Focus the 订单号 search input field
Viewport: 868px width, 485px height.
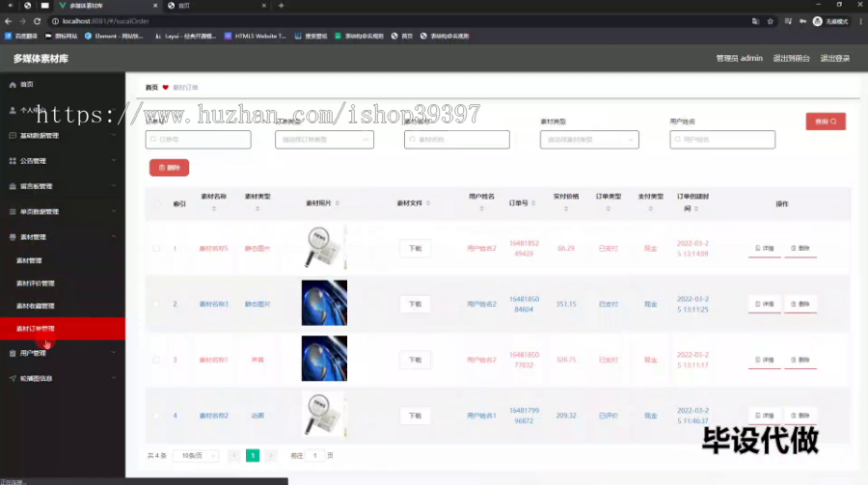(x=198, y=140)
